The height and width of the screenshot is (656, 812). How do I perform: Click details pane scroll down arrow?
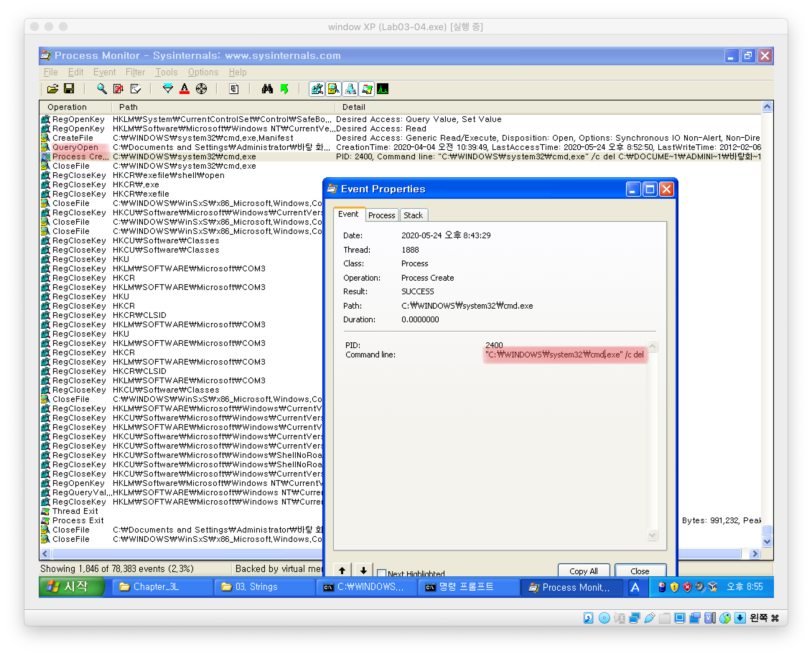click(x=653, y=535)
